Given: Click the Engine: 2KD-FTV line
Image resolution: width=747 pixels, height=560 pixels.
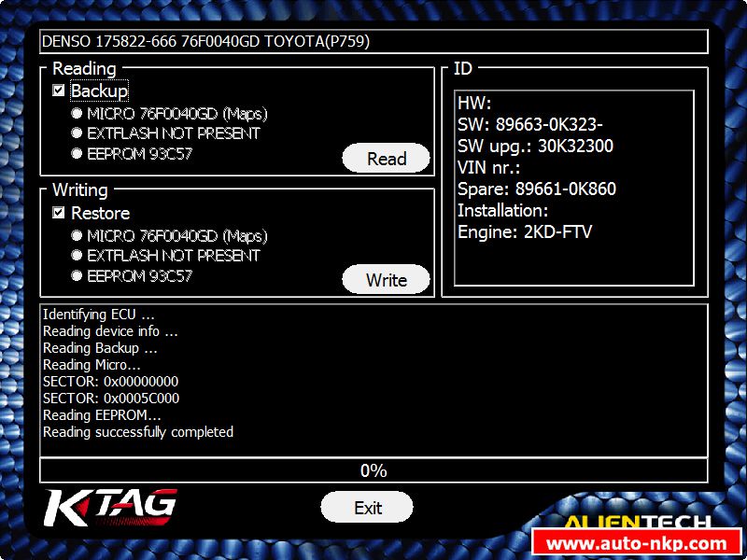Looking at the screenshot, I should [525, 231].
